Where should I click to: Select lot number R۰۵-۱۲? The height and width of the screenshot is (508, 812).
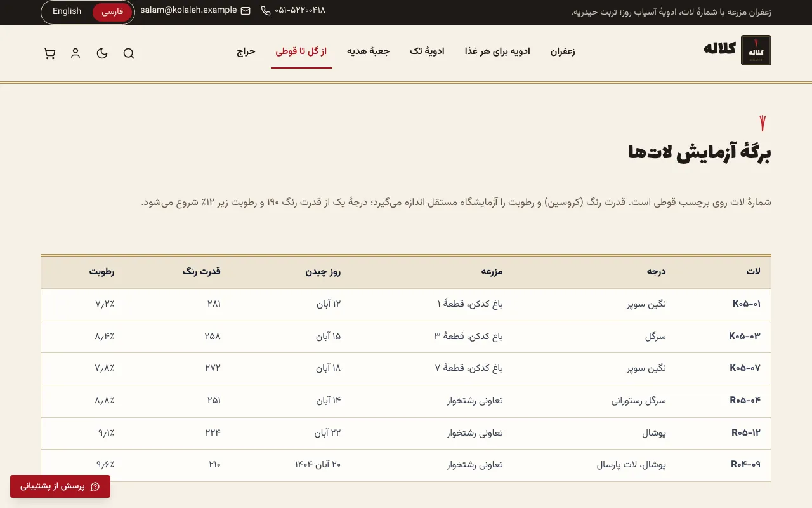(747, 433)
